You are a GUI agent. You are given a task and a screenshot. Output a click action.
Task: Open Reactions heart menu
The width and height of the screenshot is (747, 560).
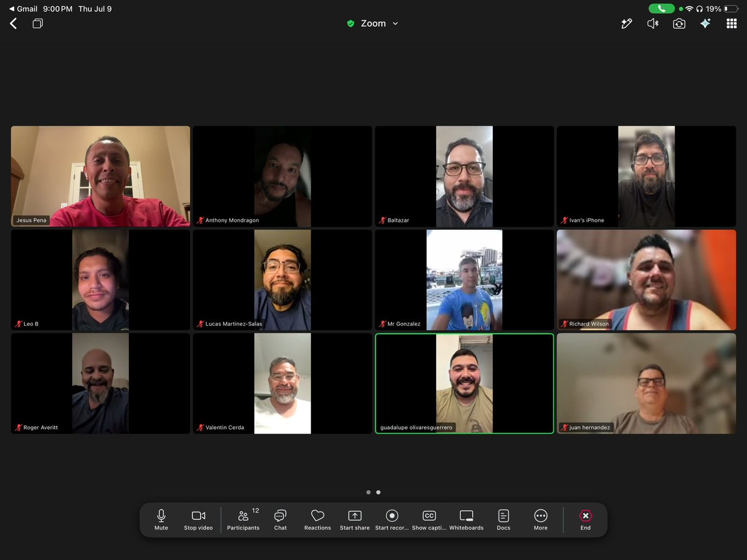317,520
